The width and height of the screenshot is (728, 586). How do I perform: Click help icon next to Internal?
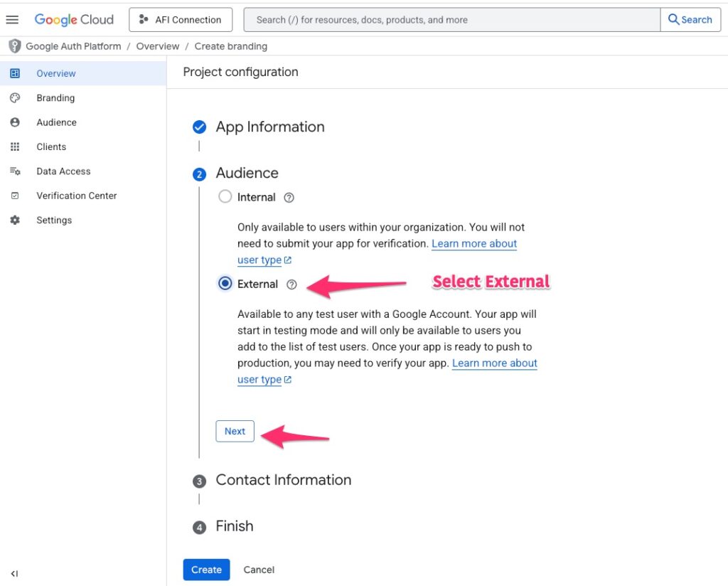(289, 198)
